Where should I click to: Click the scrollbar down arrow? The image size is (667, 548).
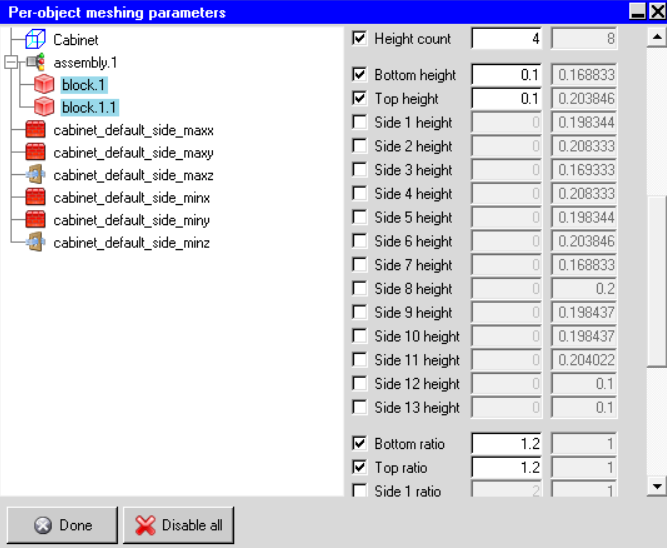[657, 486]
